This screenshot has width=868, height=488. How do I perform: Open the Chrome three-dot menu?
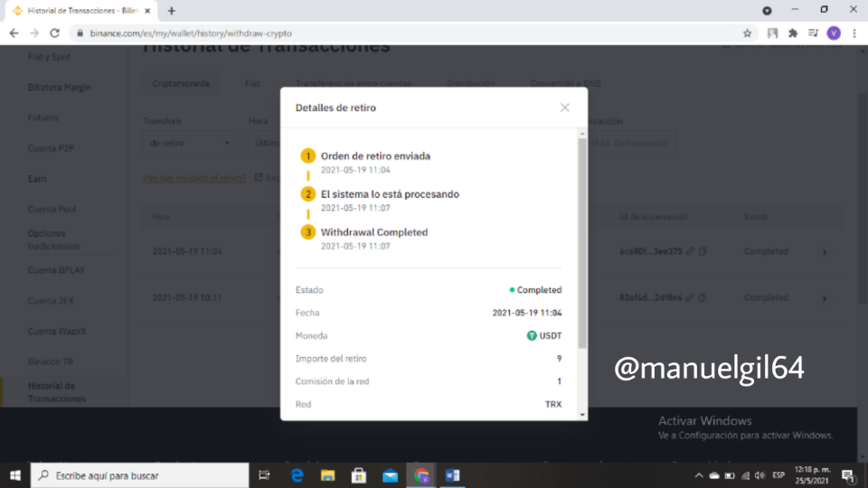(x=854, y=33)
